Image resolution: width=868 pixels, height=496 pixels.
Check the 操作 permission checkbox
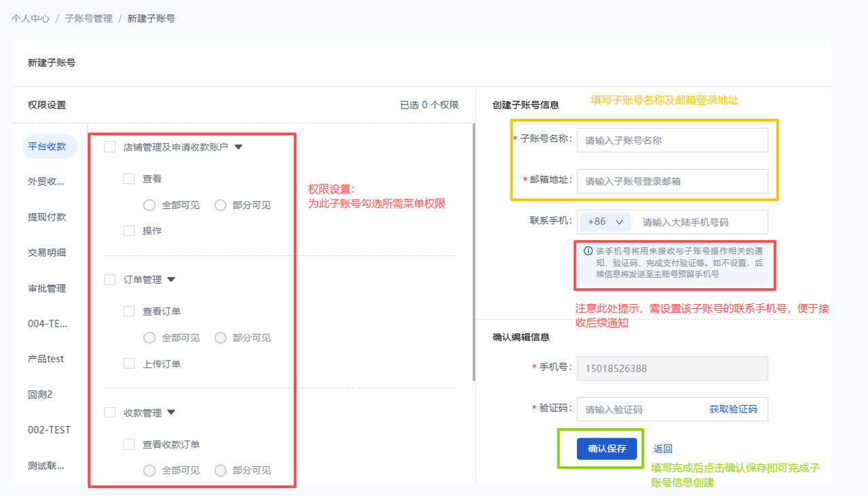point(129,231)
